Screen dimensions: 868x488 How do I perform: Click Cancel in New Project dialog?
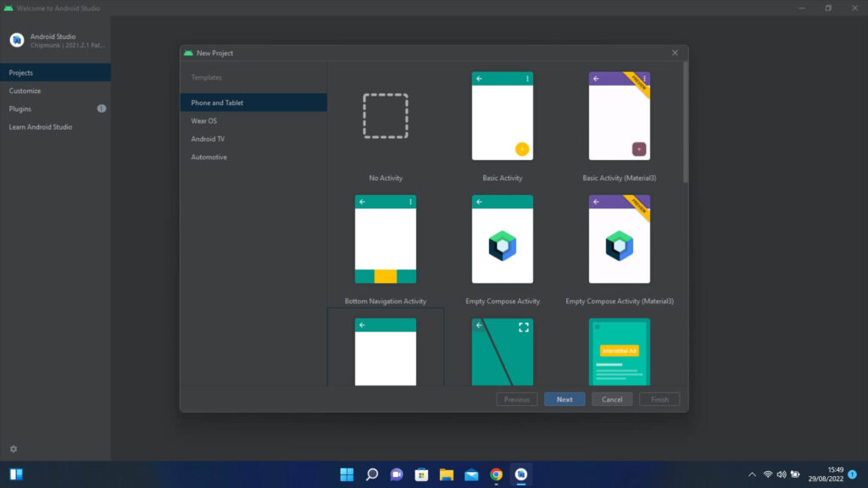612,399
